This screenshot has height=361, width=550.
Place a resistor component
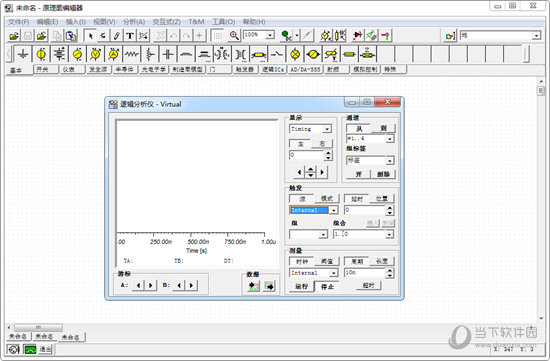[x=132, y=54]
